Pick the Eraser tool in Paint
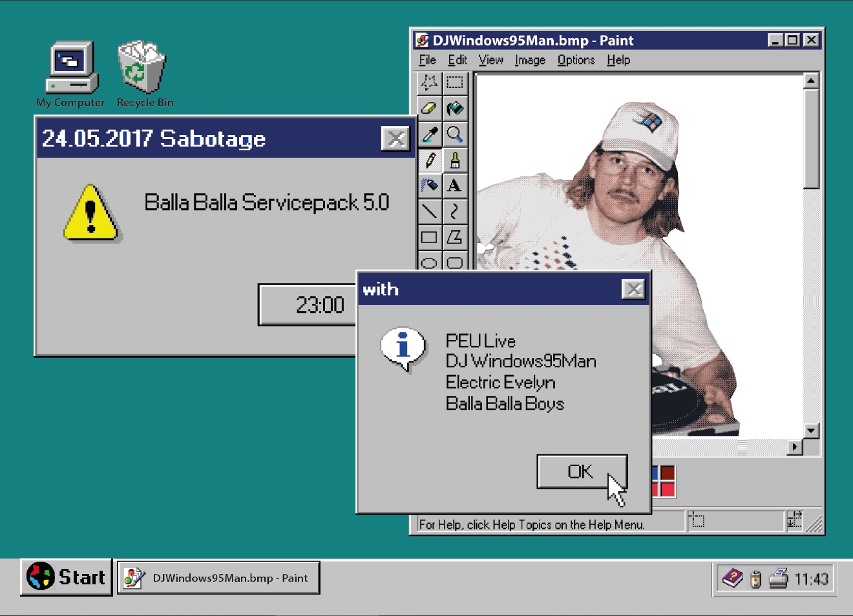The height and width of the screenshot is (616, 853). point(430,108)
